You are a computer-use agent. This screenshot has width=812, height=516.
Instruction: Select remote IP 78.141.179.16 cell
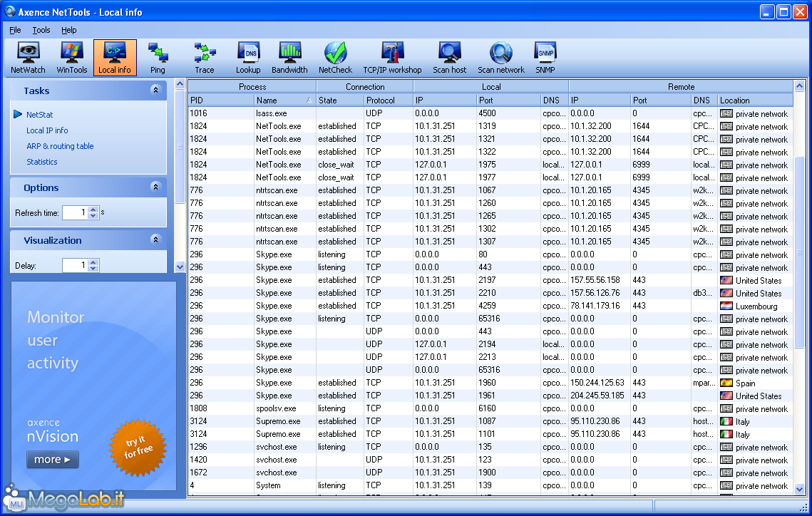click(x=599, y=306)
